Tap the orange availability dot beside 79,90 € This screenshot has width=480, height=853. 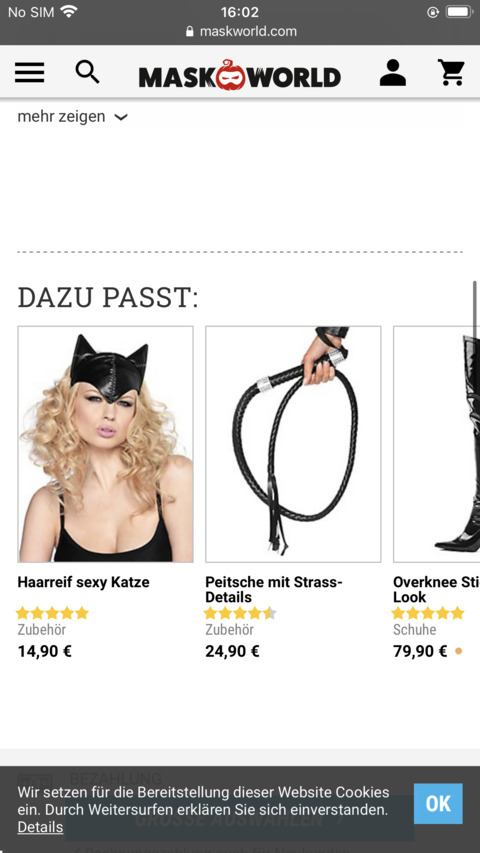click(458, 651)
